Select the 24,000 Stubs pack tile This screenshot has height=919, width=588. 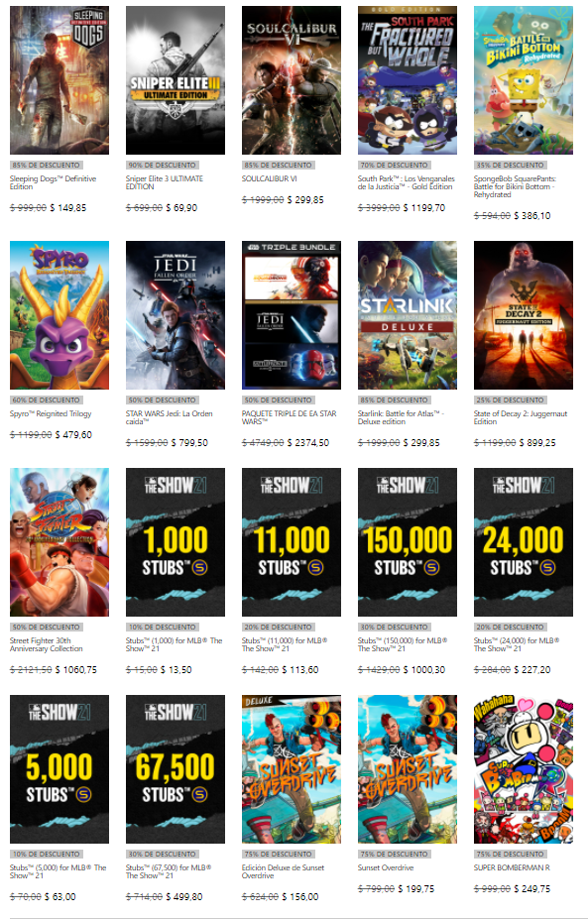pyautogui.click(x=524, y=542)
